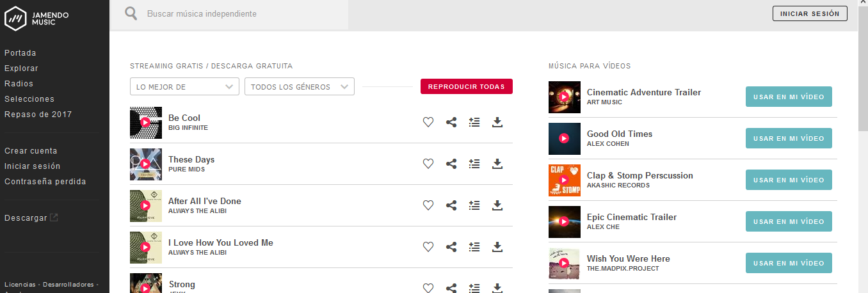
Task: Open Explorar in the sidebar
Action: click(21, 68)
